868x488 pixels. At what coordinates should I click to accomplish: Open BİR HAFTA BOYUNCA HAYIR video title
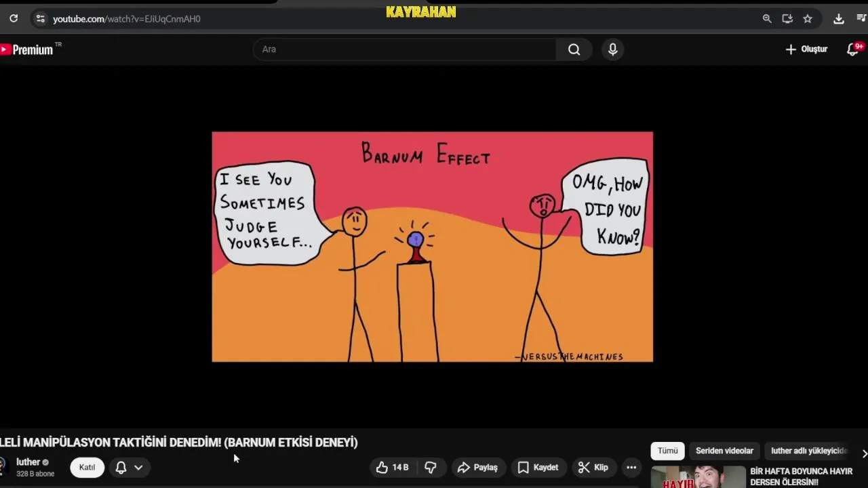[801, 476]
